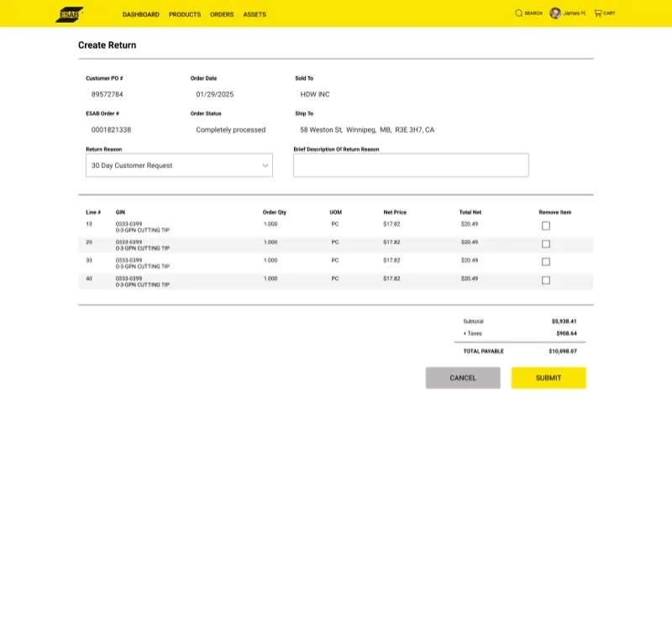Viewport: 672px width, 630px height.
Task: Go to the Dashboard menu
Action: 140,14
